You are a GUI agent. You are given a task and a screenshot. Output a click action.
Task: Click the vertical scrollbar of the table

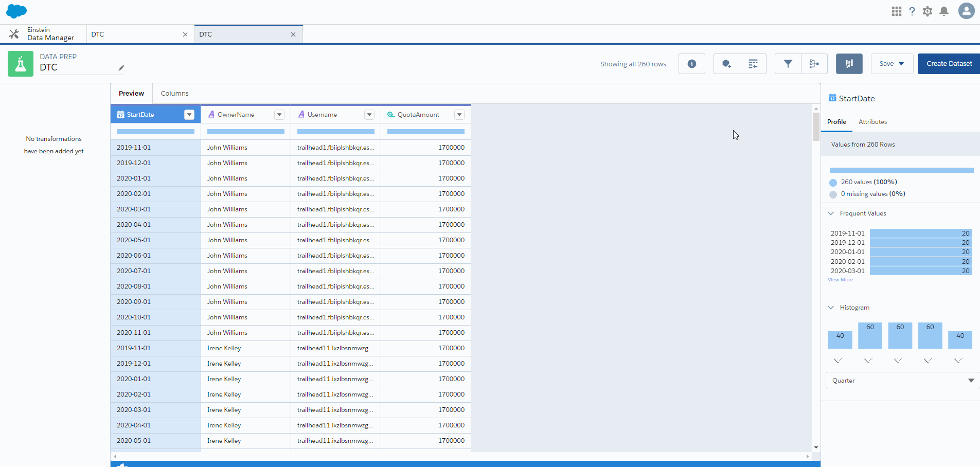coord(816,127)
